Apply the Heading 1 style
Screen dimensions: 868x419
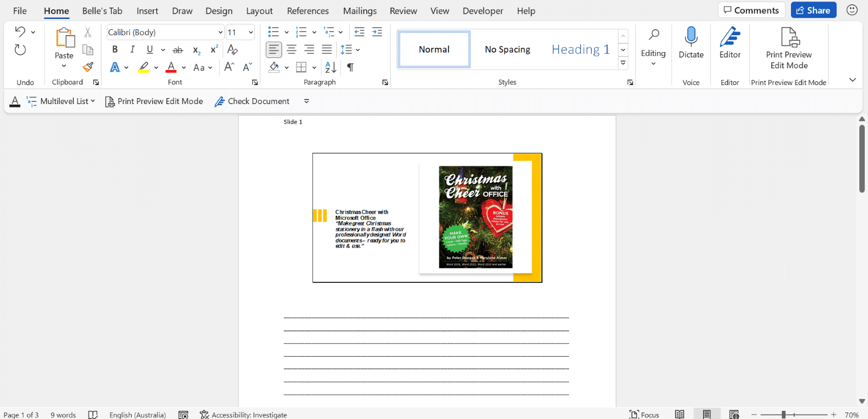(580, 49)
